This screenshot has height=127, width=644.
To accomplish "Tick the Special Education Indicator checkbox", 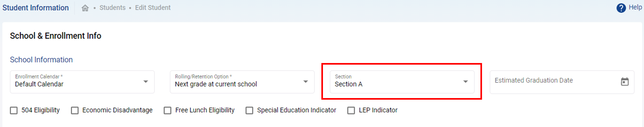I will pos(250,110).
